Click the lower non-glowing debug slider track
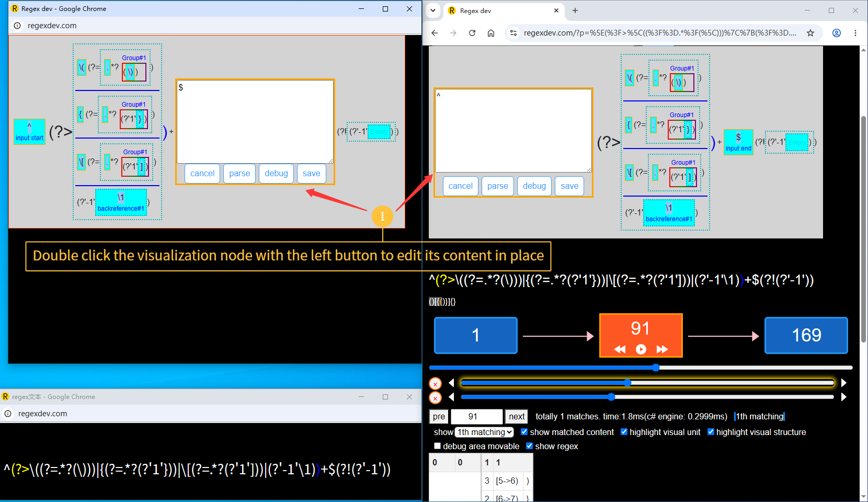Viewport: 868px width, 502px height. [647, 397]
